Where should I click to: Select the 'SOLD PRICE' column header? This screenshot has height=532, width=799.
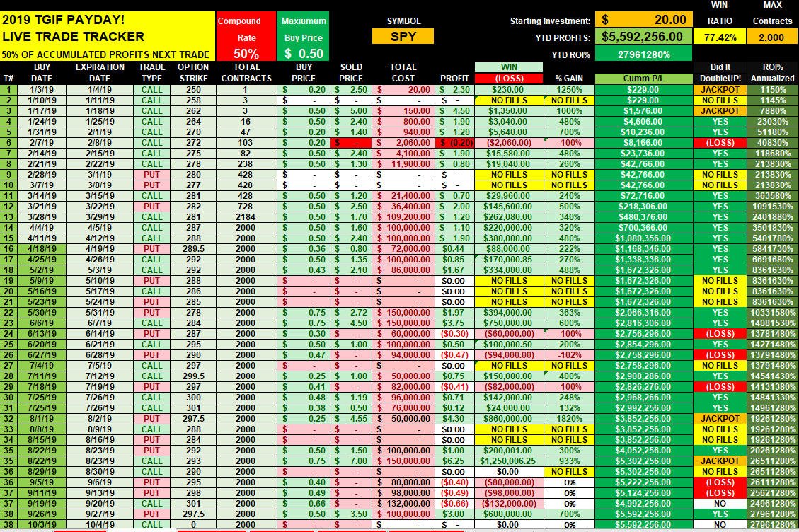pyautogui.click(x=351, y=72)
